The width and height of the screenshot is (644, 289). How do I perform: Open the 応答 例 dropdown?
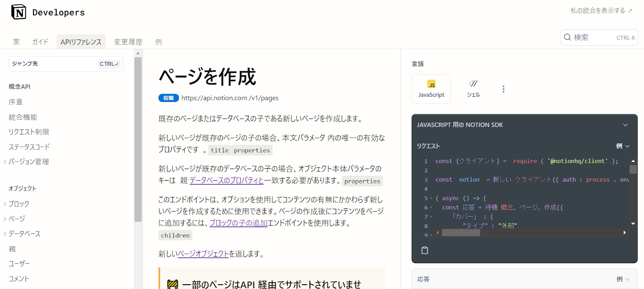[x=623, y=279]
